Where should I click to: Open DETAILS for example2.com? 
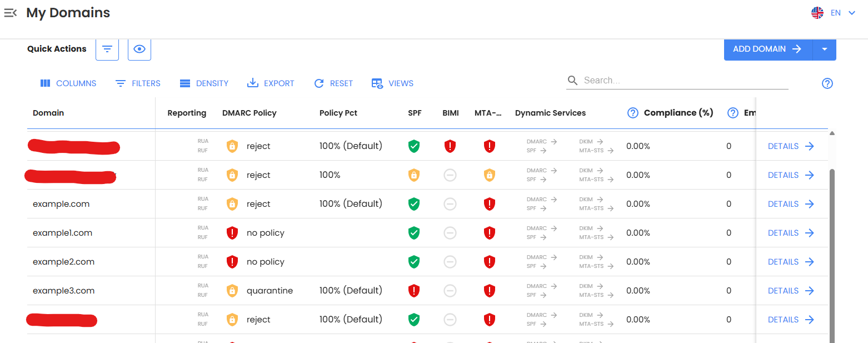coord(791,262)
